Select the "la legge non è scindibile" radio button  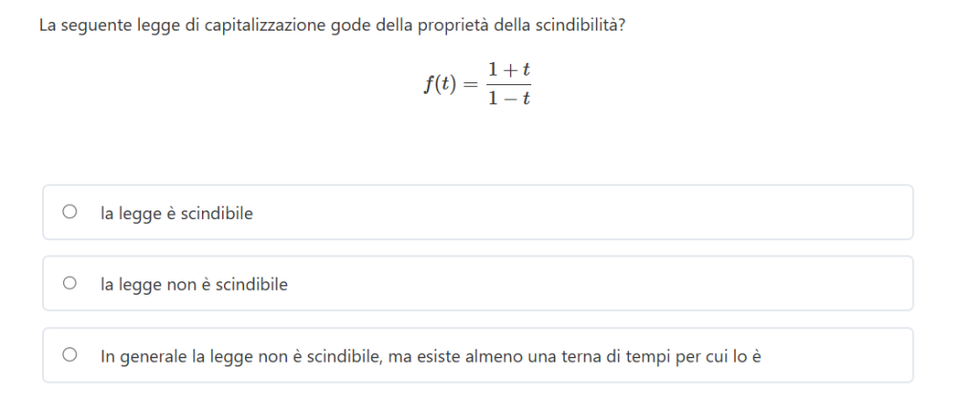point(69,283)
